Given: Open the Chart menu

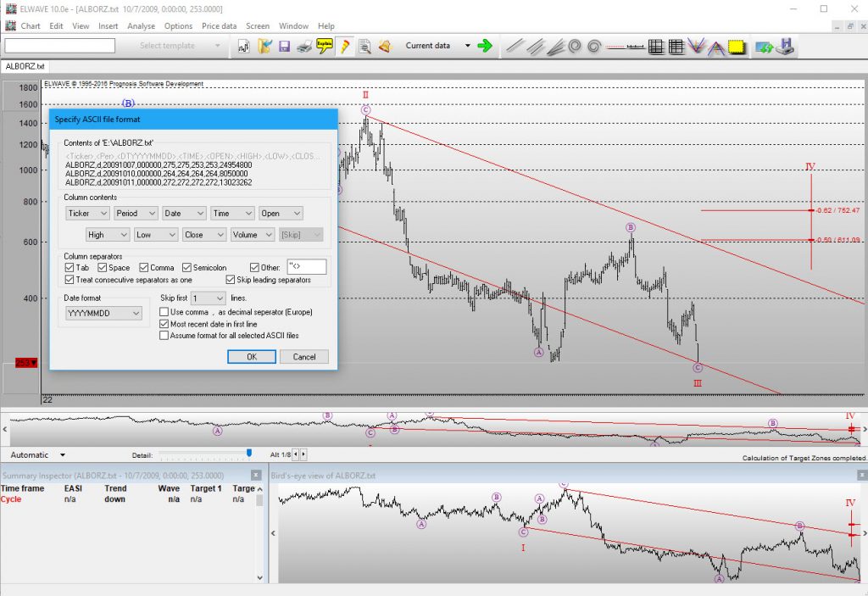Looking at the screenshot, I should point(31,26).
